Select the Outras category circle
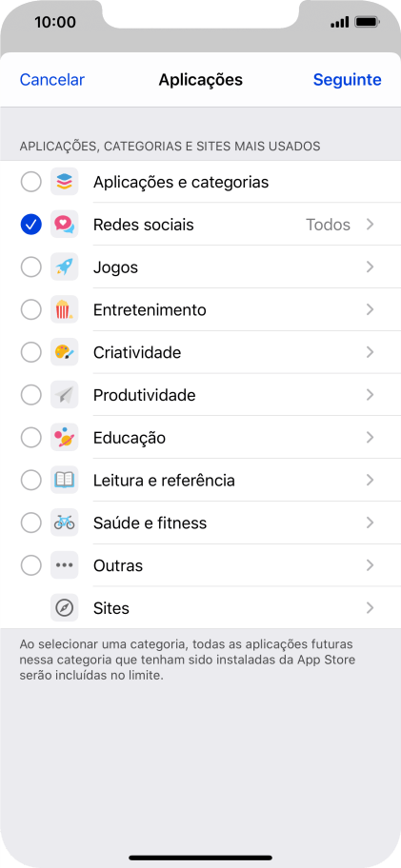 [31, 565]
